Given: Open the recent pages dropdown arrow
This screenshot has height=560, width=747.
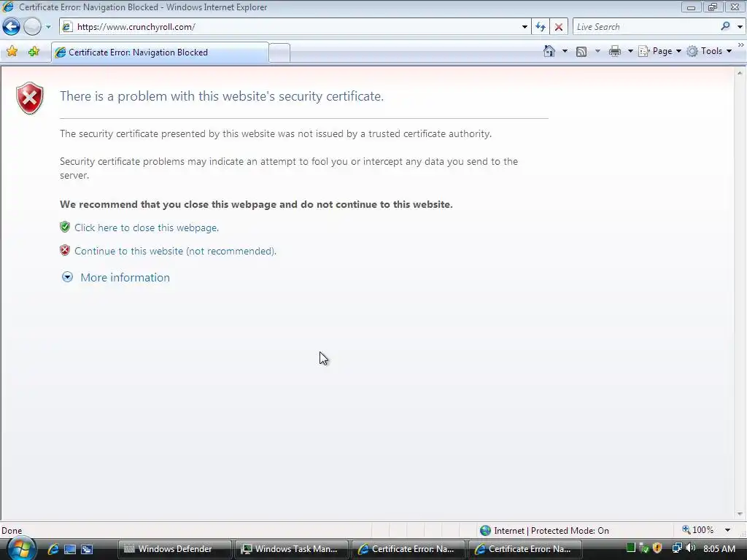Looking at the screenshot, I should [x=48, y=27].
